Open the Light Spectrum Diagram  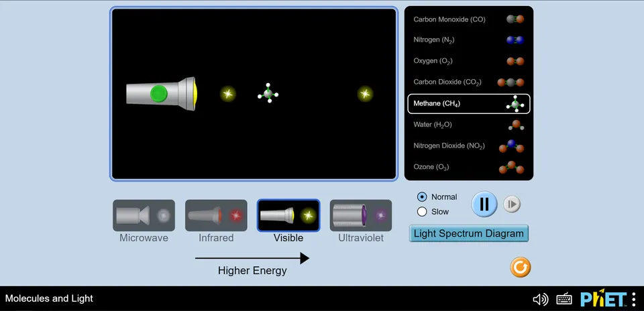point(469,233)
